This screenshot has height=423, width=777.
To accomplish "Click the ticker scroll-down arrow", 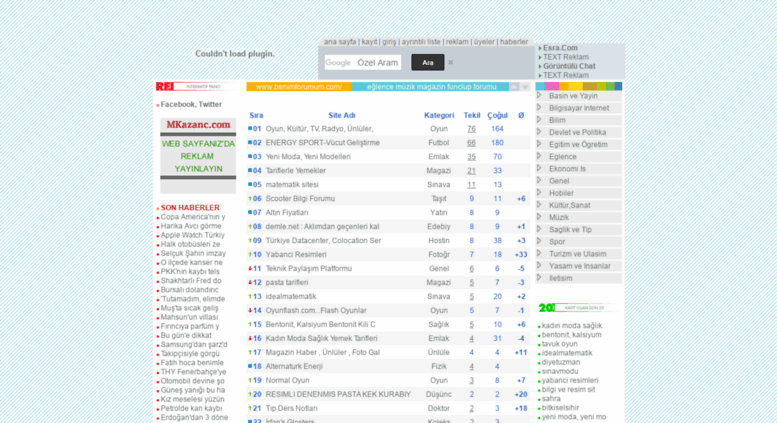I will [525, 87].
